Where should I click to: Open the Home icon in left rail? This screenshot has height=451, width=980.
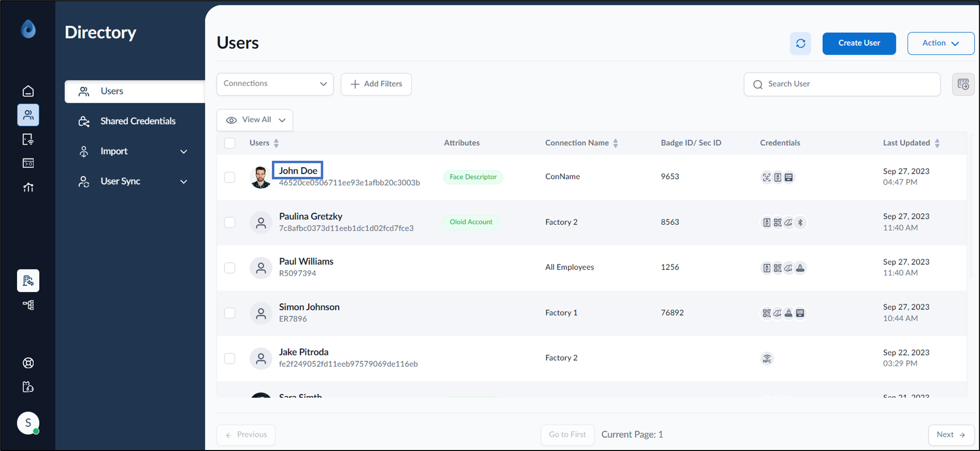point(28,91)
